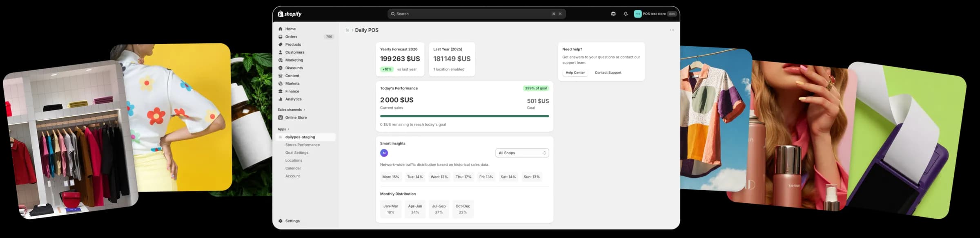Click the Analytics bar chart icon
980x238 pixels.
coord(280,99)
